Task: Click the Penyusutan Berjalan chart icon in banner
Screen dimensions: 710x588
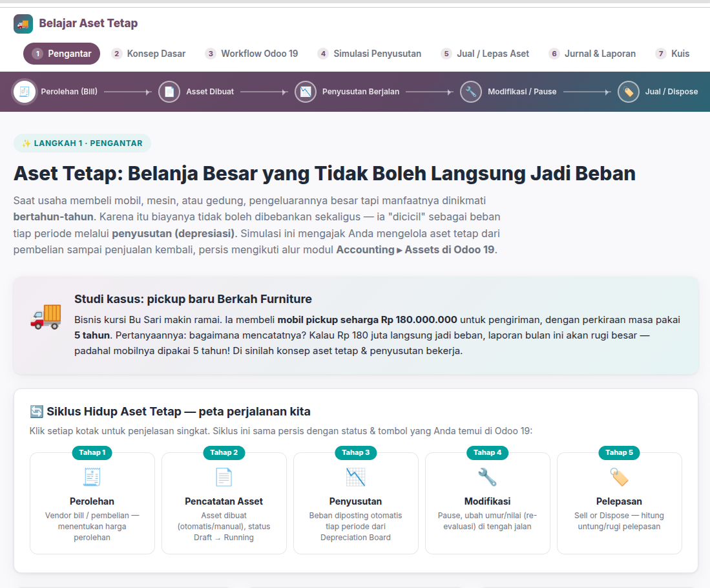Action: 306,92
